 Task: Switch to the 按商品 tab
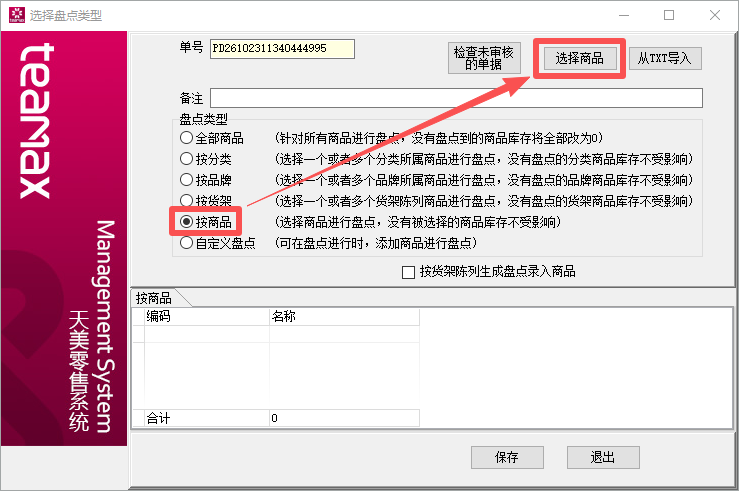tap(154, 298)
